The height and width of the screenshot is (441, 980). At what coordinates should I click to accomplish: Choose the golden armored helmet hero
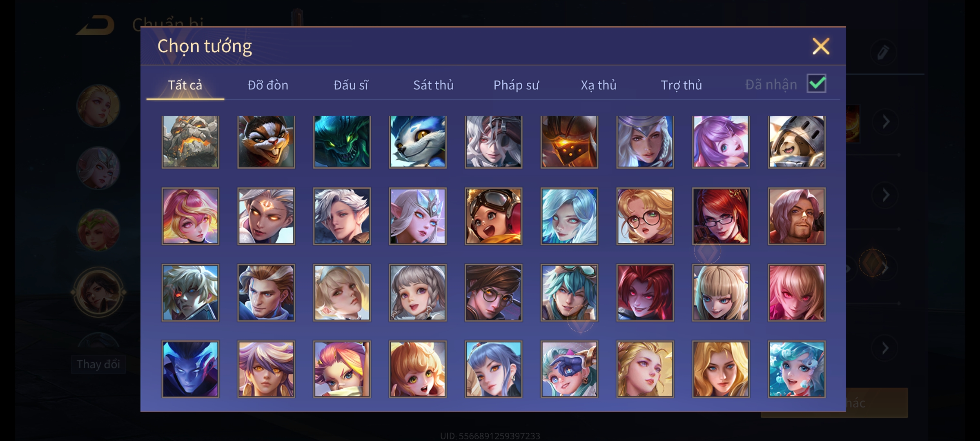pos(569,142)
